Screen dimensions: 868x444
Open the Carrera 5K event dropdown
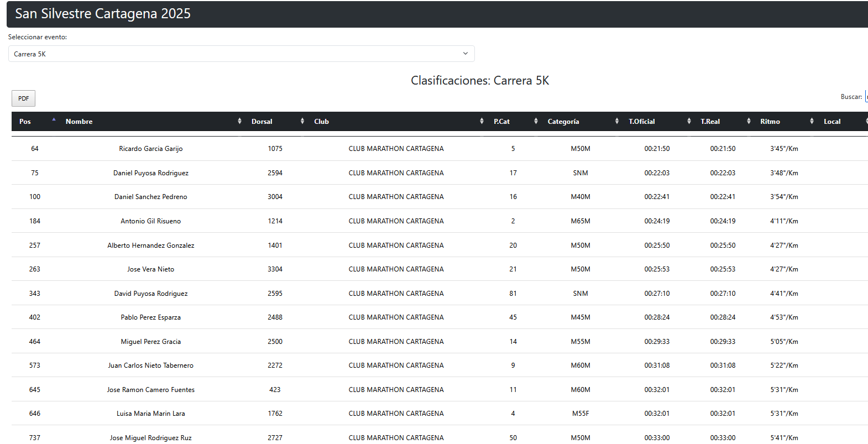tap(241, 54)
